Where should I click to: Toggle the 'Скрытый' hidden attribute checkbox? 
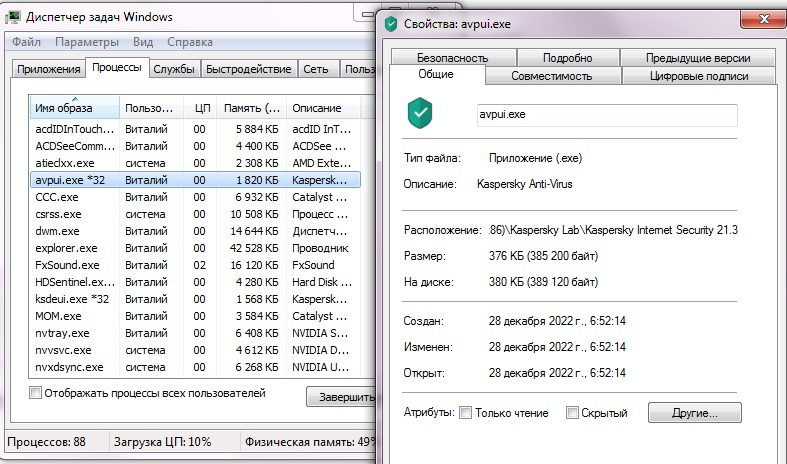pyautogui.click(x=572, y=412)
